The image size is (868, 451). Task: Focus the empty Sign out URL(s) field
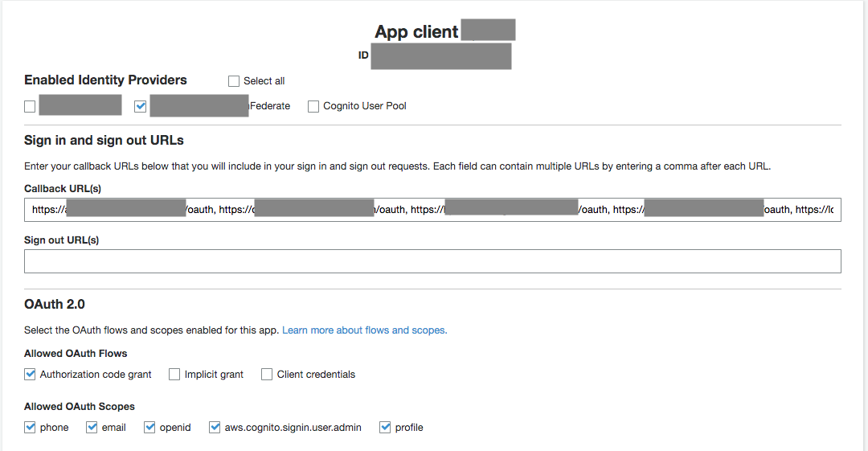coord(432,261)
